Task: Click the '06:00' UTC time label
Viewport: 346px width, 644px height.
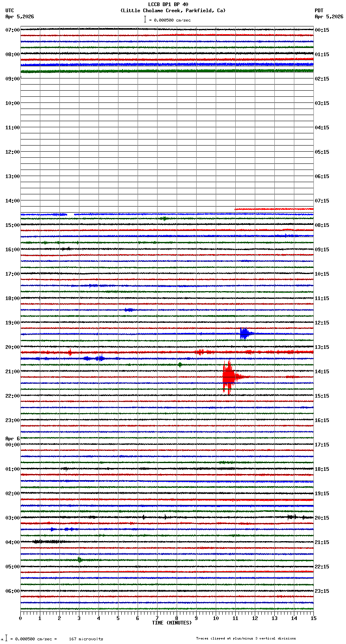Action: pos(13,591)
